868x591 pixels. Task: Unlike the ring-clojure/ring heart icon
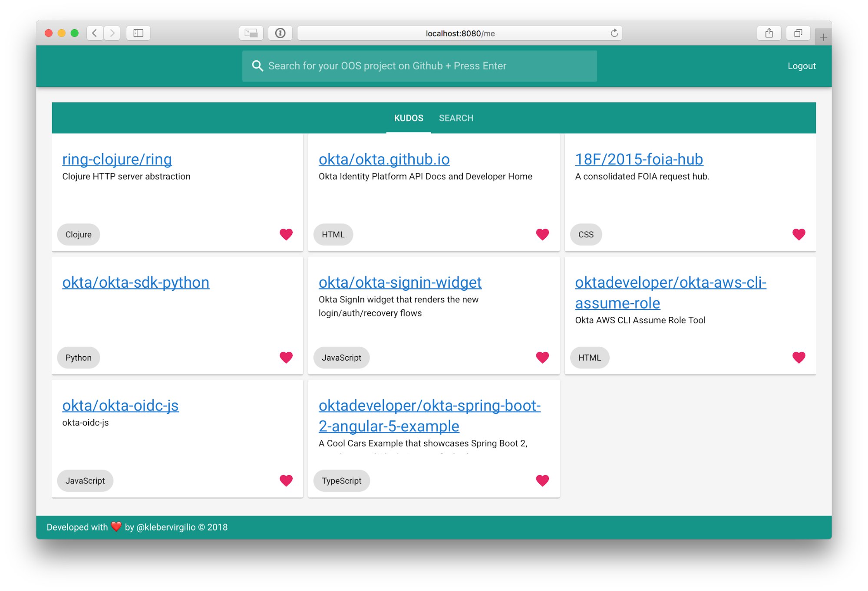point(286,234)
